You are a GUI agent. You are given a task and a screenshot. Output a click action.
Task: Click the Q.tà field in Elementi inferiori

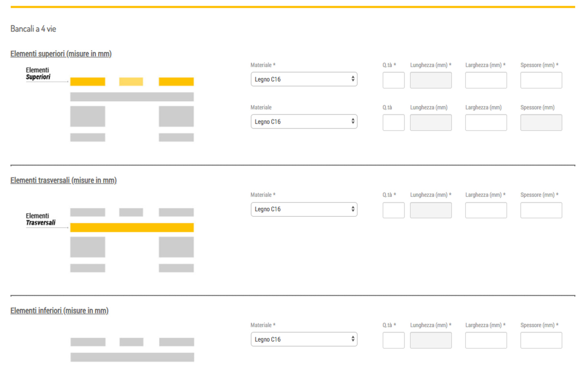click(x=393, y=340)
